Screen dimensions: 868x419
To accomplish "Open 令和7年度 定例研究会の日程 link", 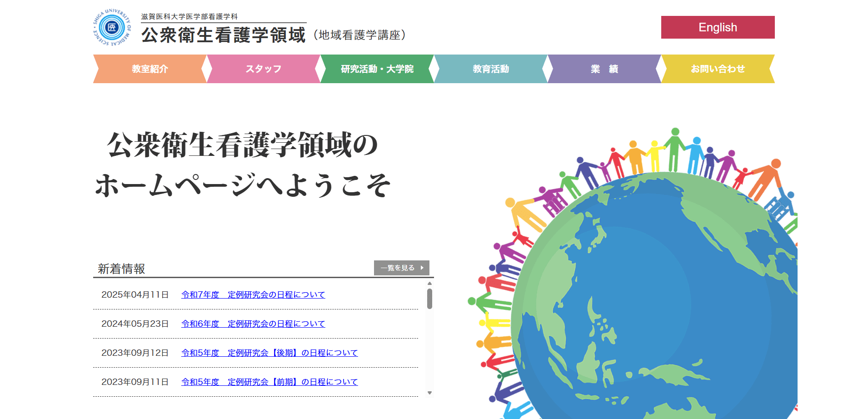I will coord(253,294).
